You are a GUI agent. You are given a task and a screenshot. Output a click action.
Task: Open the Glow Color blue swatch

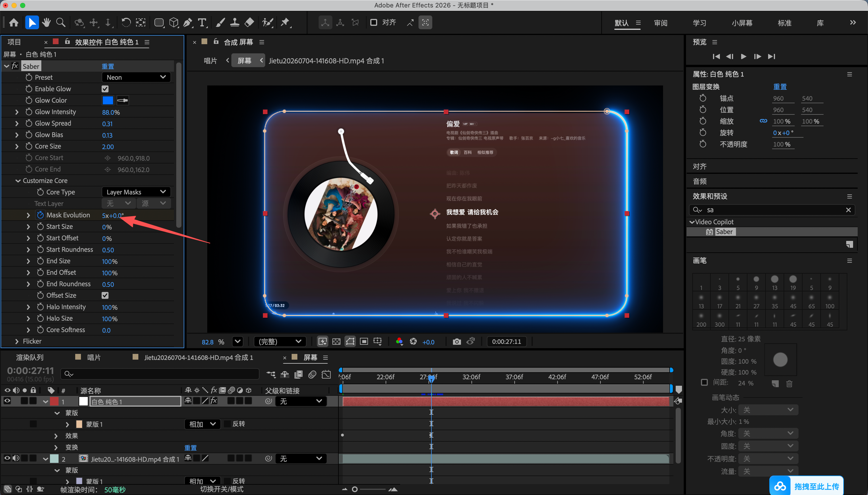coord(108,100)
